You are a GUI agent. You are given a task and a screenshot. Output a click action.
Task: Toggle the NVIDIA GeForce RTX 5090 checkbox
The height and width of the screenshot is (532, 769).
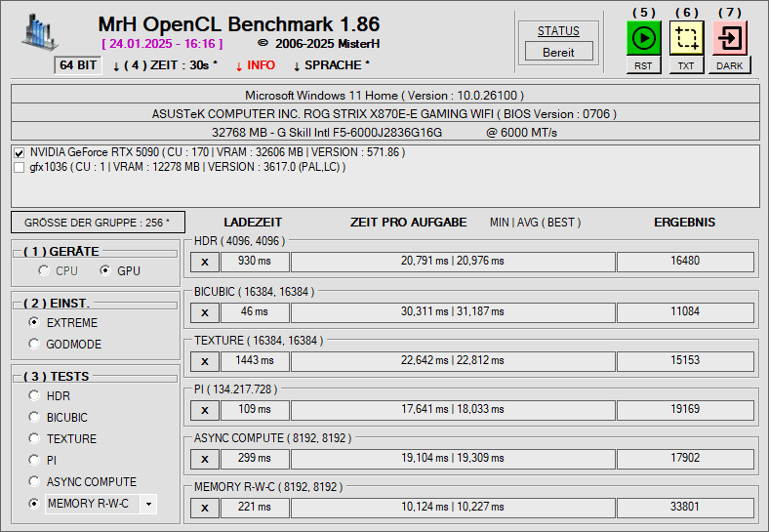[20, 152]
